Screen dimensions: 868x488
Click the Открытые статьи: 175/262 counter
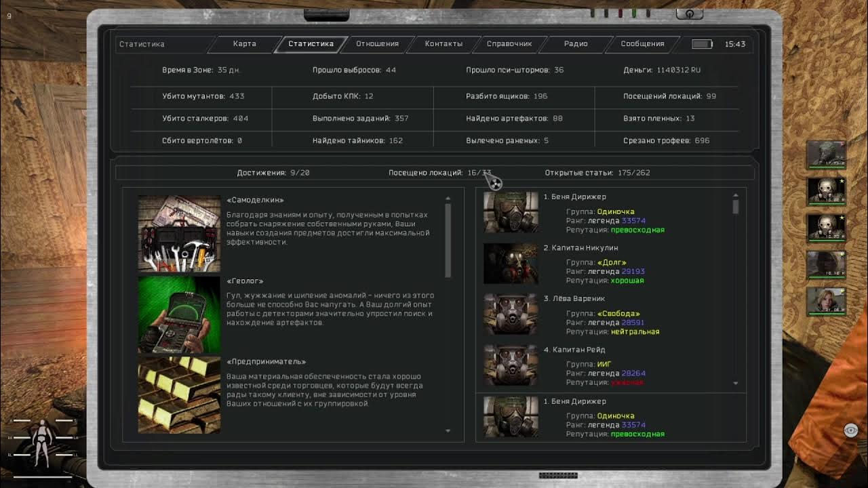click(597, 173)
